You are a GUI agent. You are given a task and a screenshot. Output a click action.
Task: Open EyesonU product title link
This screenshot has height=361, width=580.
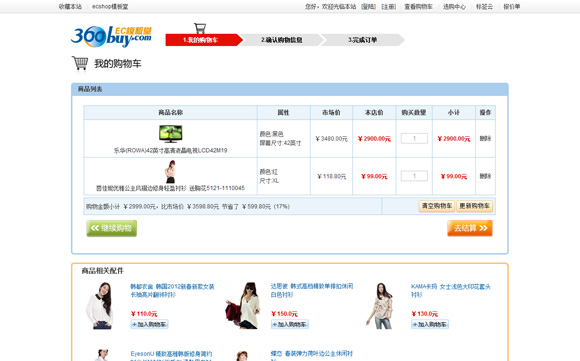171,357
